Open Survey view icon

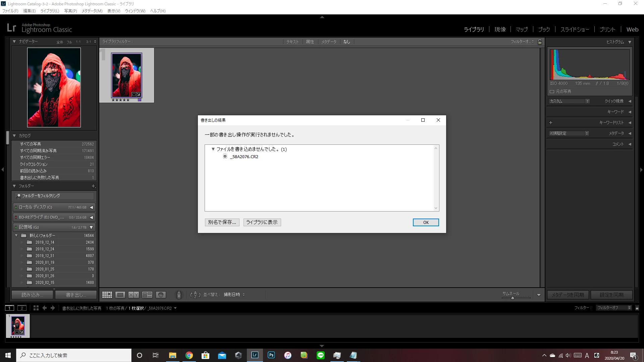click(147, 295)
